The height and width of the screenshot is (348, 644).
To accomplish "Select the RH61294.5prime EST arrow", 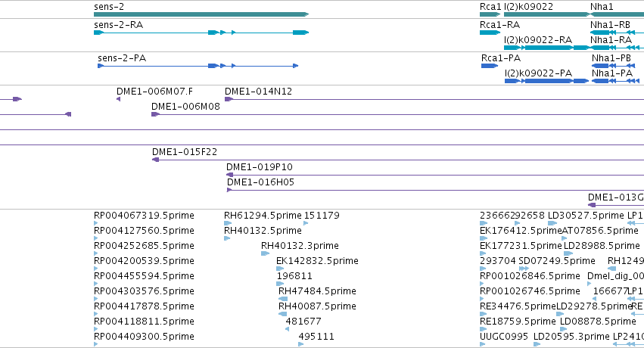I will [x=228, y=223].
